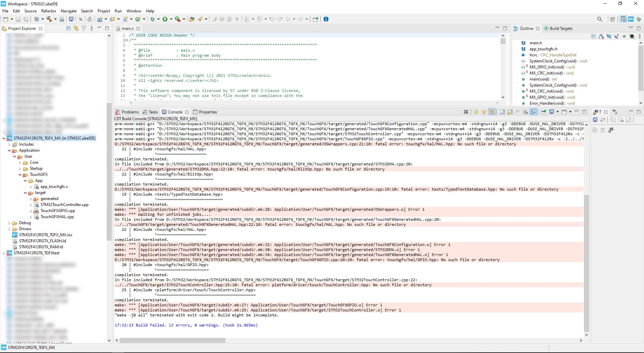Open Display Selected Console dropdown arrow
Viewport: 644px width, 353px height.
pos(557,112)
